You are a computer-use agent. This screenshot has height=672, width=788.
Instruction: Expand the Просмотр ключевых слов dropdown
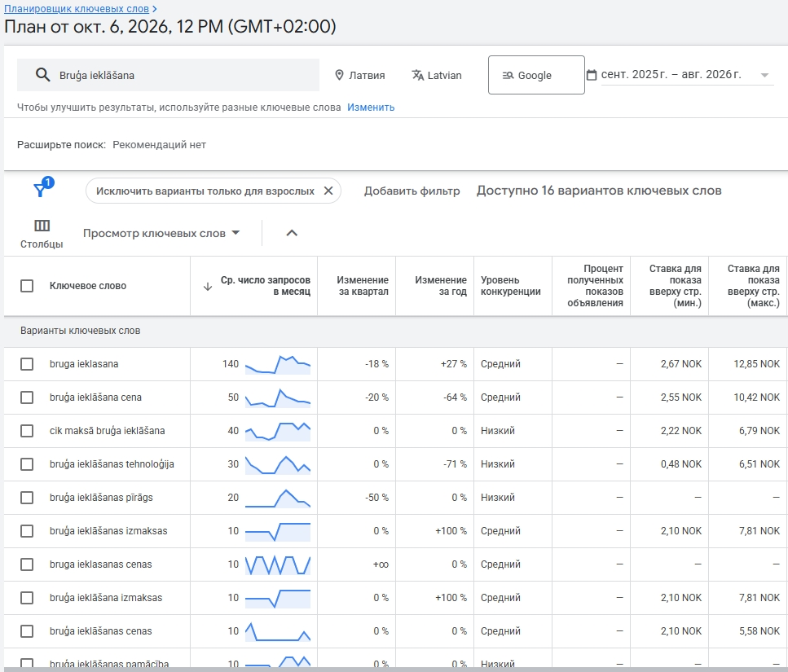tap(161, 233)
